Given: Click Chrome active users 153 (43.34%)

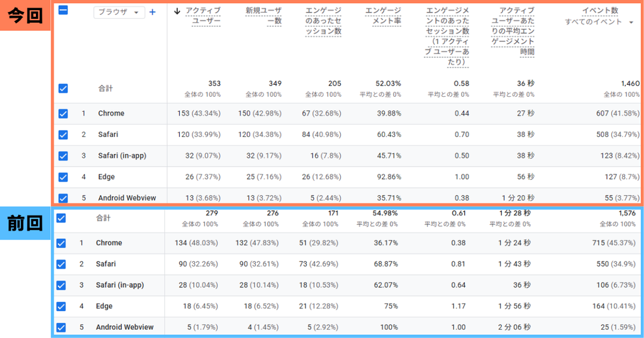Looking at the screenshot, I should coord(199,114).
